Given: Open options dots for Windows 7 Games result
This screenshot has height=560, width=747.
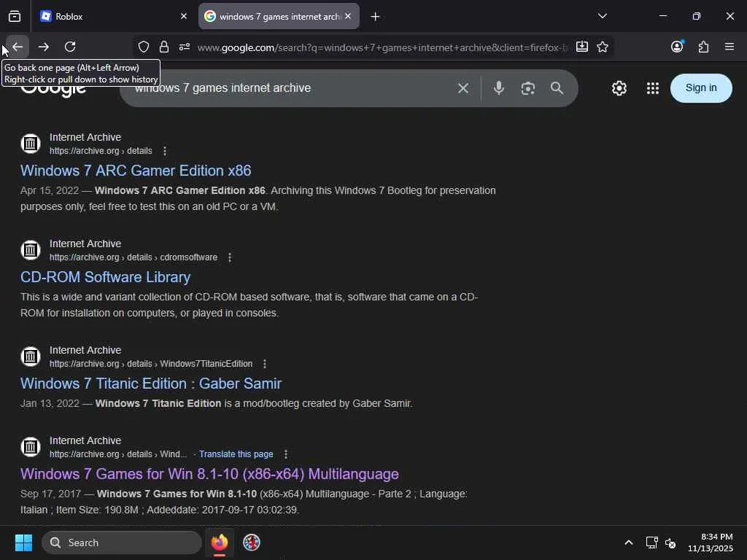Looking at the screenshot, I should 286,454.
